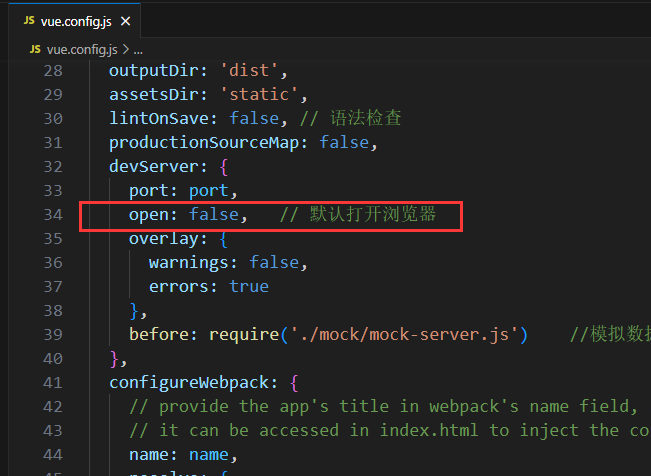Viewport: 651px width, 476px height.
Task: Click the name value on line 44
Action: pos(209,455)
